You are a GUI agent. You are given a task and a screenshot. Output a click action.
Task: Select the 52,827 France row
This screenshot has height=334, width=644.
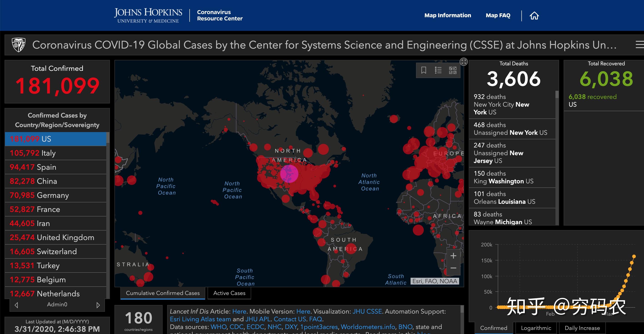55,209
